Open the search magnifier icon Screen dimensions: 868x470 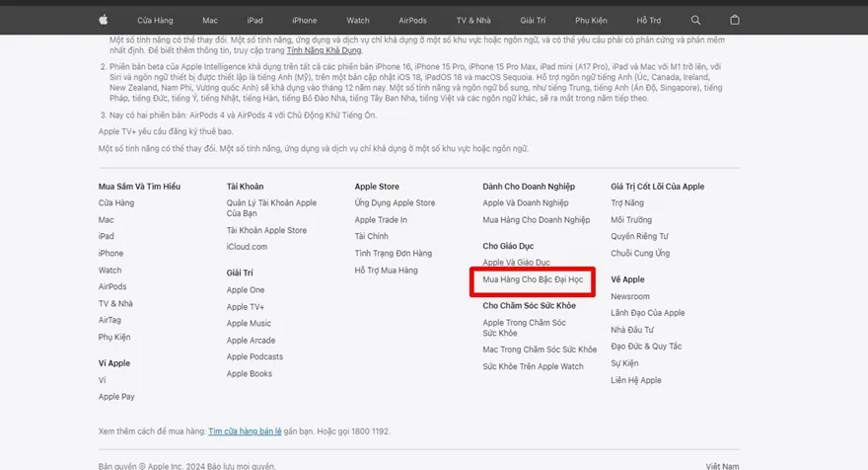[696, 20]
